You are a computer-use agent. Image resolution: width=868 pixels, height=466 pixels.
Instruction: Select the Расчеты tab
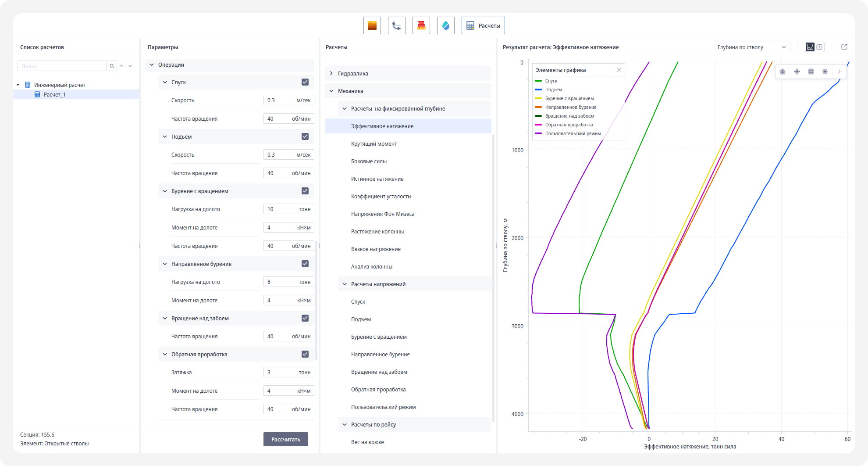click(483, 25)
